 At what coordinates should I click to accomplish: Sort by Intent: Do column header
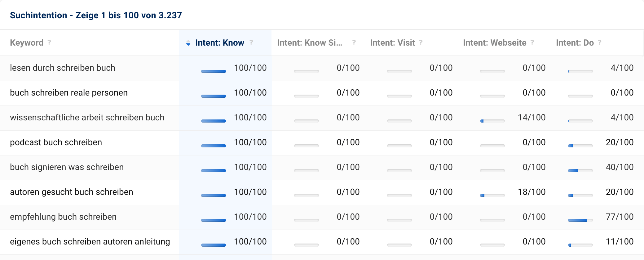[x=575, y=43]
